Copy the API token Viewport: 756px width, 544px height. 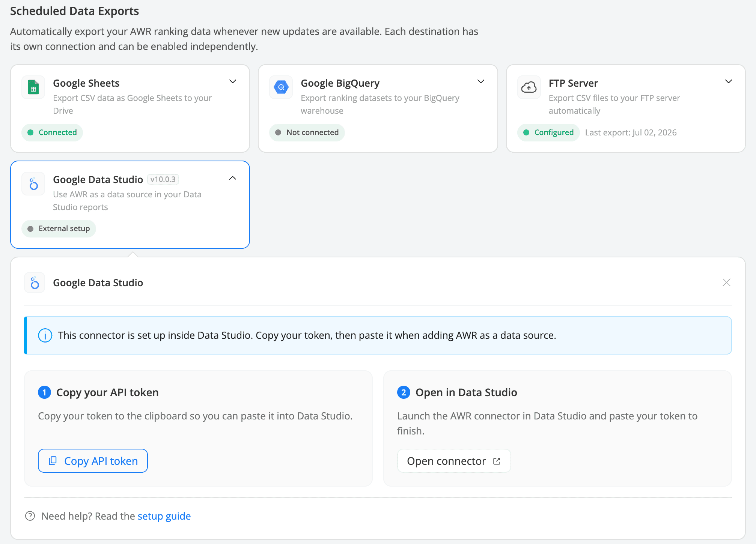coord(93,461)
